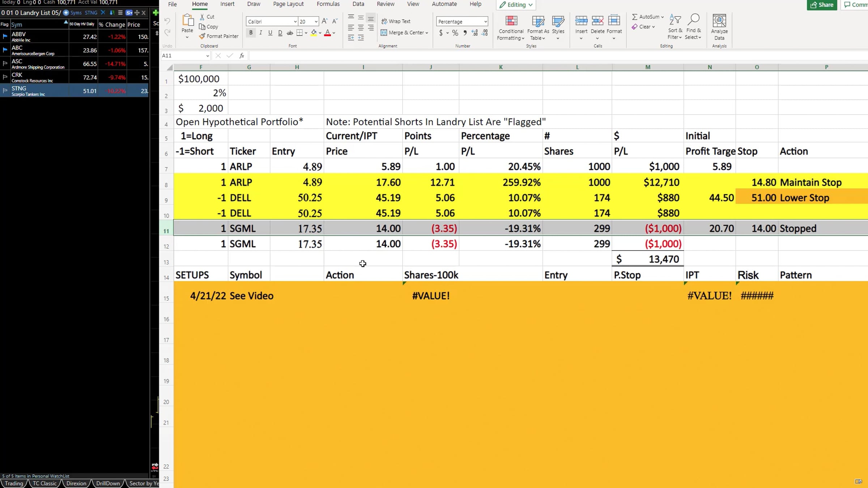Image resolution: width=868 pixels, height=488 pixels.
Task: Apply the red font color
Action: pyautogui.click(x=327, y=33)
